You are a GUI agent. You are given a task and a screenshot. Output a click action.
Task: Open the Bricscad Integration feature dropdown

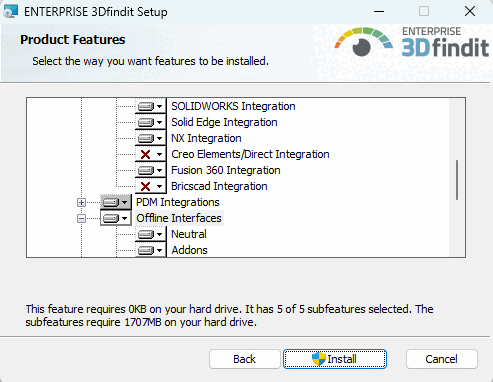150,186
